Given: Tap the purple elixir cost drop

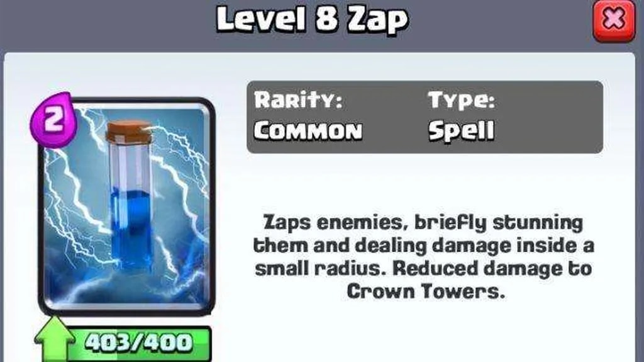Looking at the screenshot, I should point(53,120).
